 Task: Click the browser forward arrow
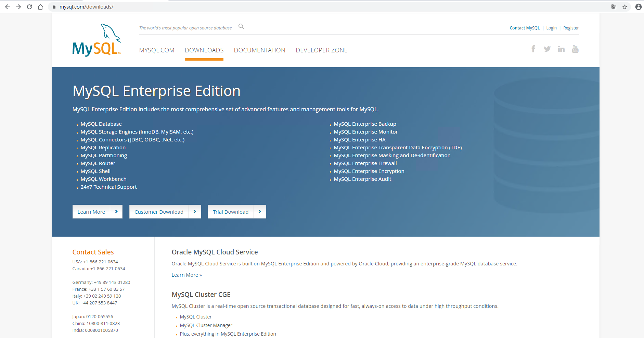pos(18,7)
